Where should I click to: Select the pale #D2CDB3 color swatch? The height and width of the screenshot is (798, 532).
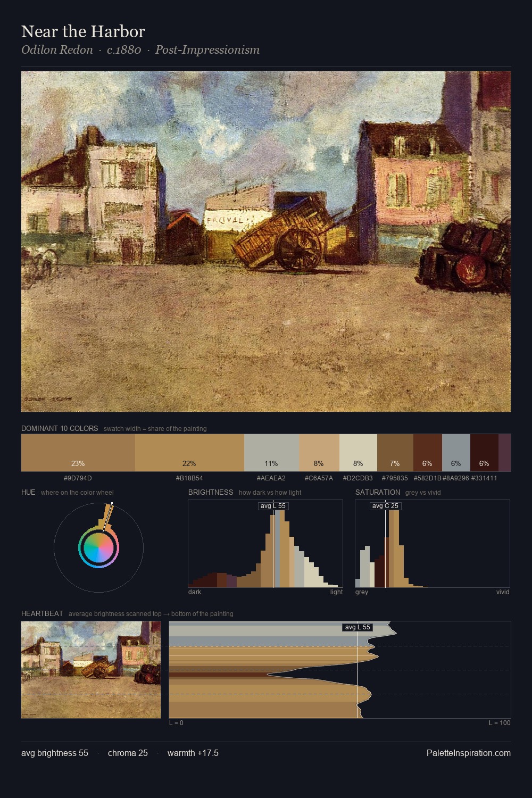pos(358,453)
